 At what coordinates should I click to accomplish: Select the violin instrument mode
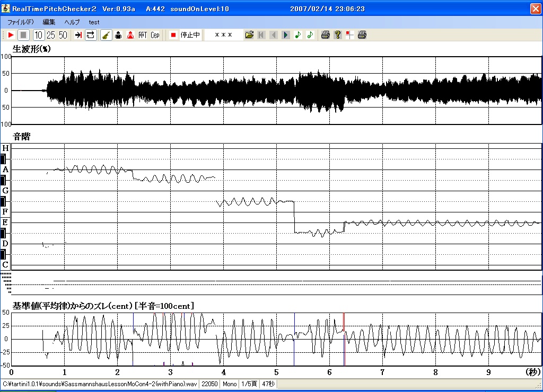pyautogui.click(x=106, y=35)
